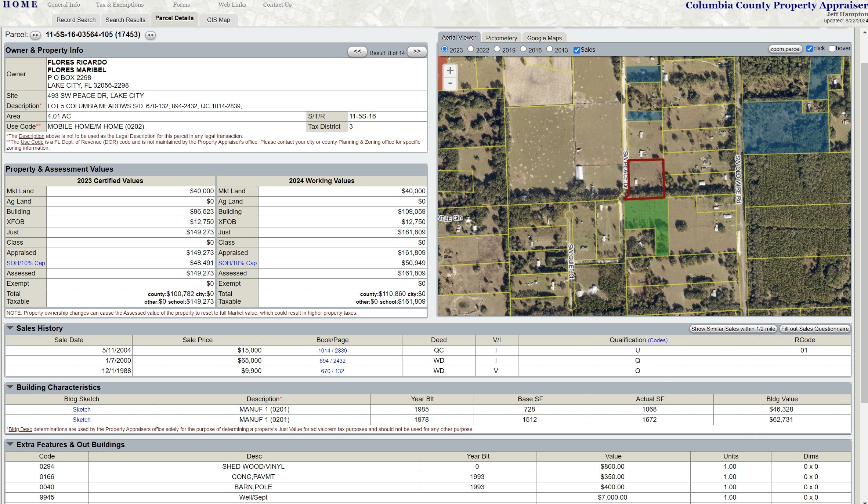Show next search result
The height and width of the screenshot is (504, 868).
pyautogui.click(x=417, y=51)
